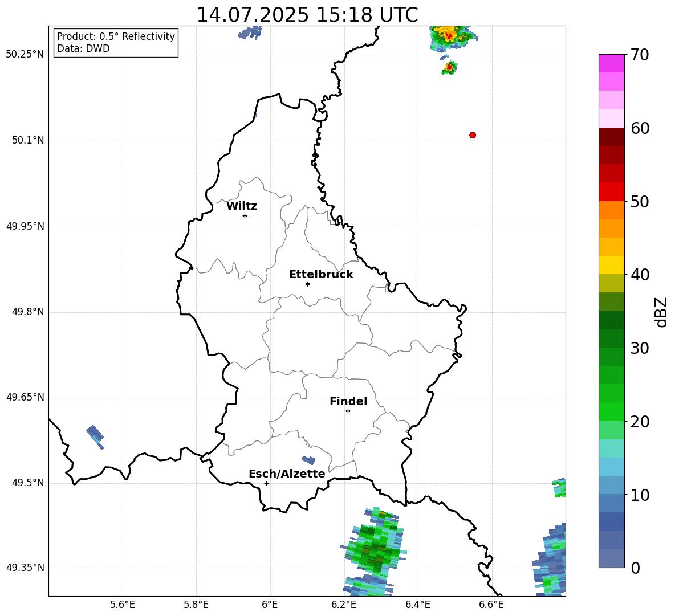
Task: Click the 6.6°E longitude label
Action: point(491,605)
